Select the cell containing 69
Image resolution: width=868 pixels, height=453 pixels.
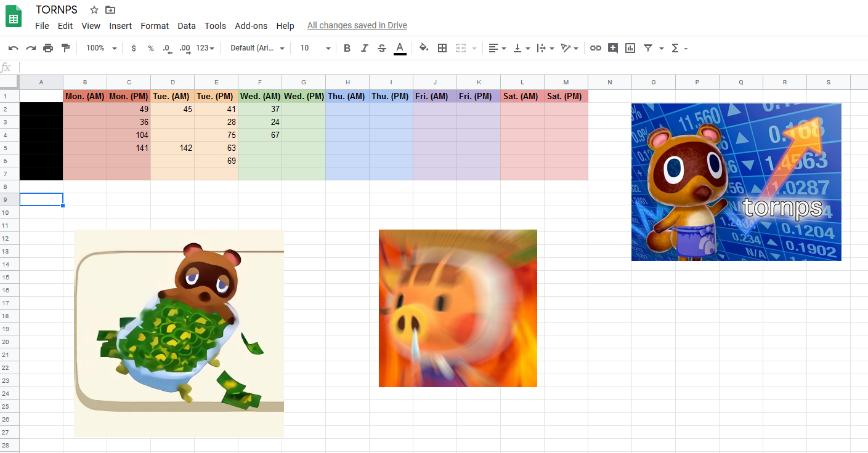pyautogui.click(x=216, y=161)
